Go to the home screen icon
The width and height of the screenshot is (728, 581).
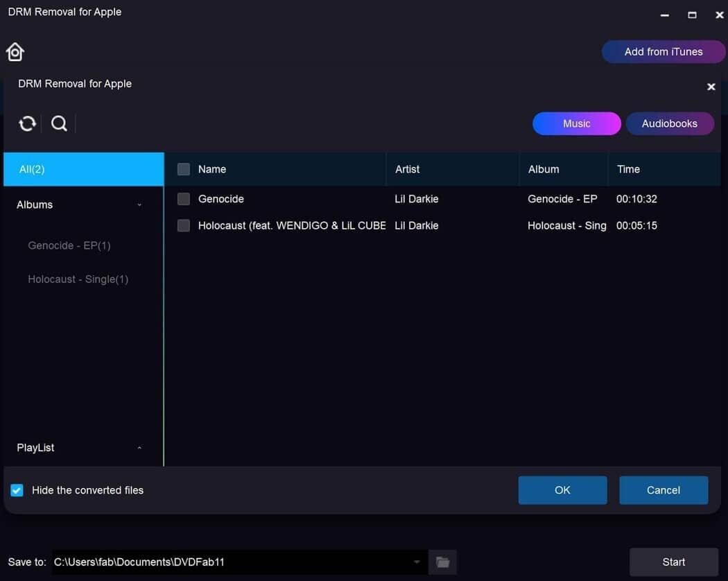tap(15, 51)
